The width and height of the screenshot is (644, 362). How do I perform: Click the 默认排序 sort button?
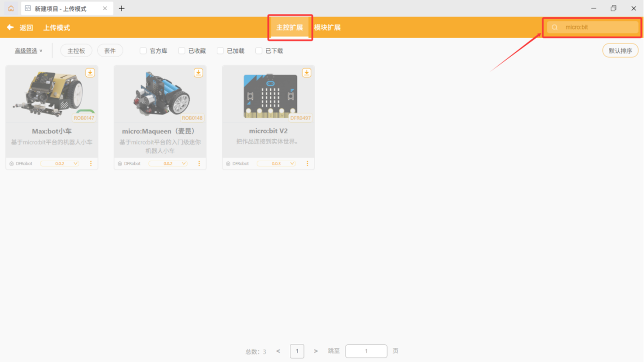point(620,51)
